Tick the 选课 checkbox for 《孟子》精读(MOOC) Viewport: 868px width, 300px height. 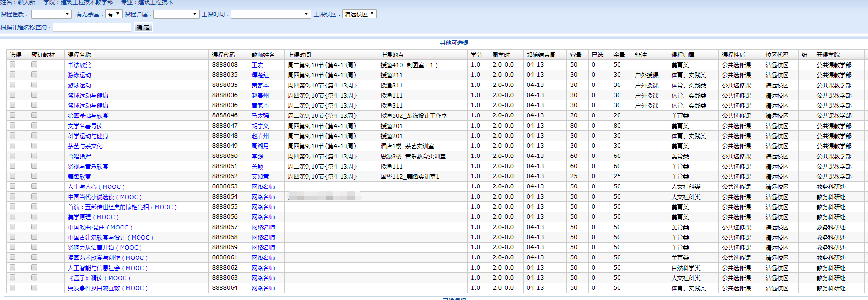click(13, 277)
